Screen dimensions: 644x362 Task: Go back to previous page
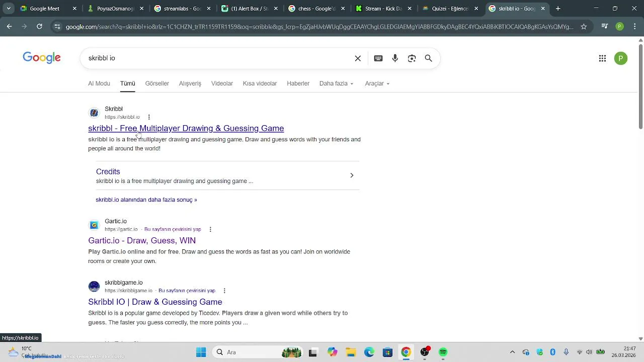10,26
